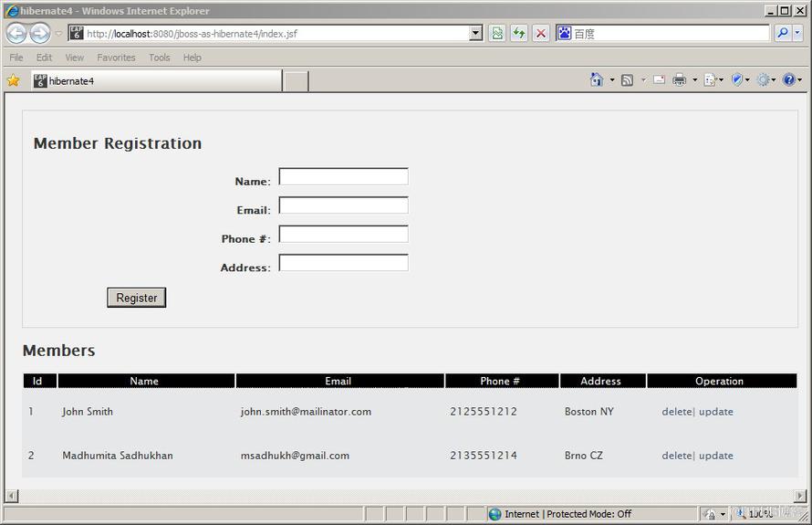
Task: Click the EAP 6 site icon in address bar
Action: tap(77, 33)
